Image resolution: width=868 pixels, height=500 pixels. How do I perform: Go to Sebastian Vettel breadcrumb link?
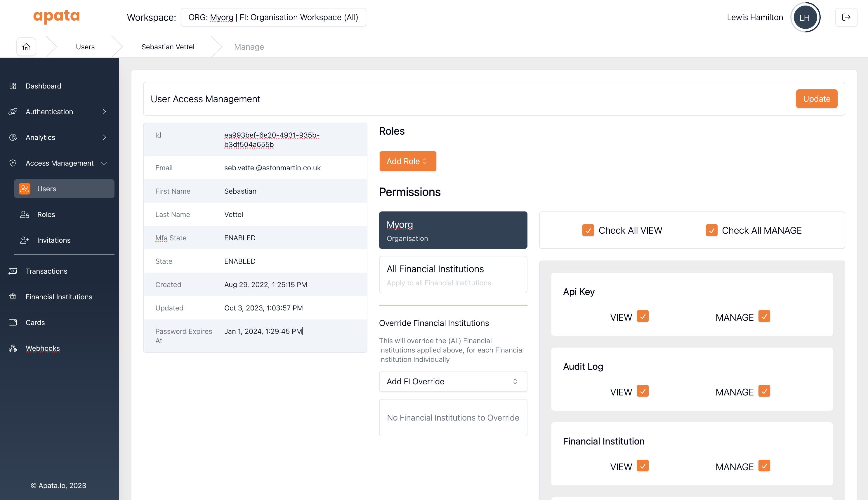point(168,47)
